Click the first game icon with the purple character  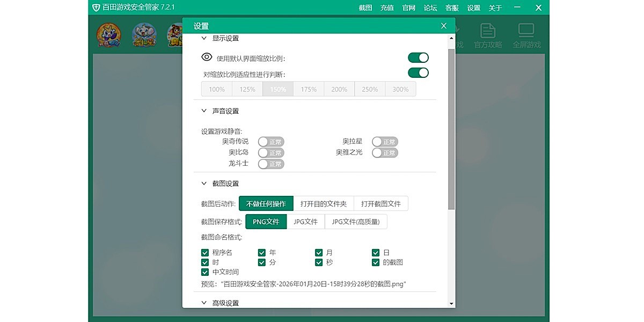point(109,35)
